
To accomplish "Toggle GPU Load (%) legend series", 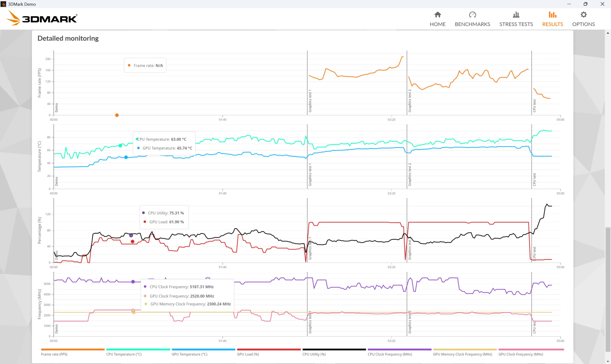I will click(248, 354).
